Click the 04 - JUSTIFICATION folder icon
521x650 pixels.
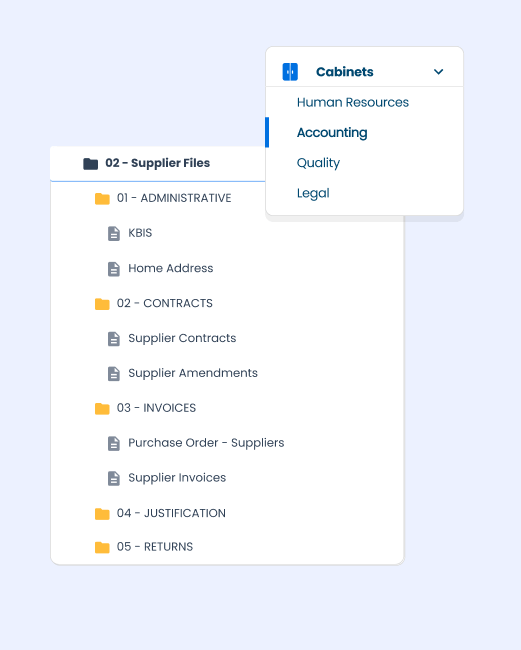coord(102,514)
